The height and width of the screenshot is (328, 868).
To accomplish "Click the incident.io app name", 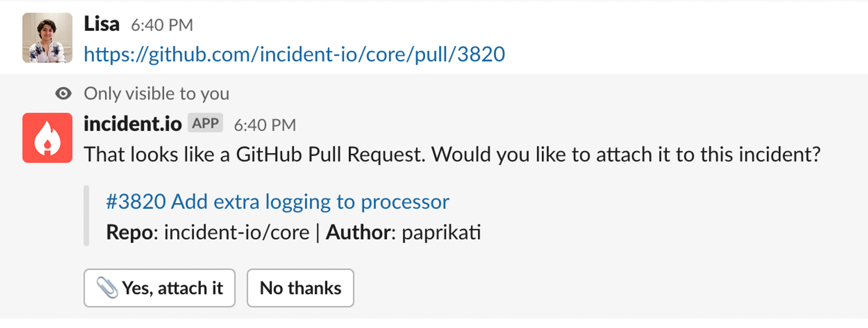I will [133, 124].
